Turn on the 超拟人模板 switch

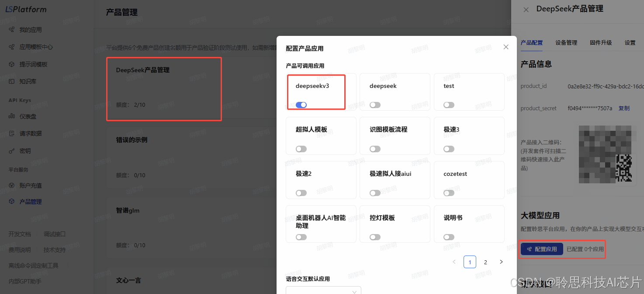[301, 149]
